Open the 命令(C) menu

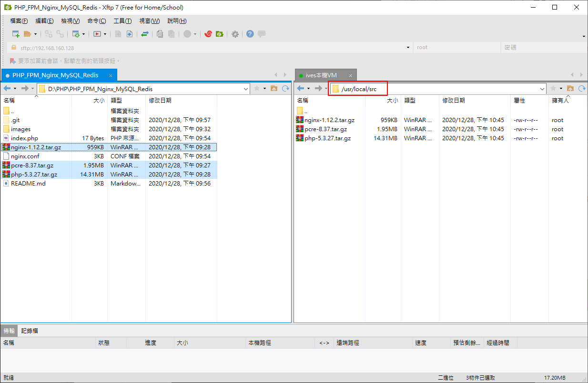[97, 21]
